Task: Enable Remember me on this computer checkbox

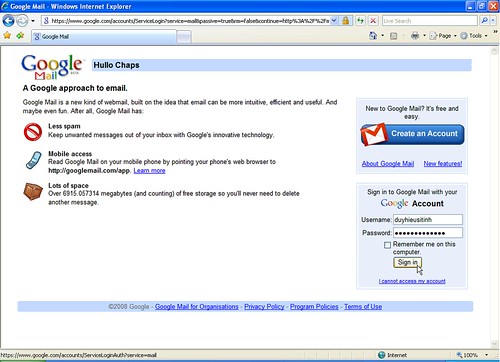Action: (x=387, y=245)
